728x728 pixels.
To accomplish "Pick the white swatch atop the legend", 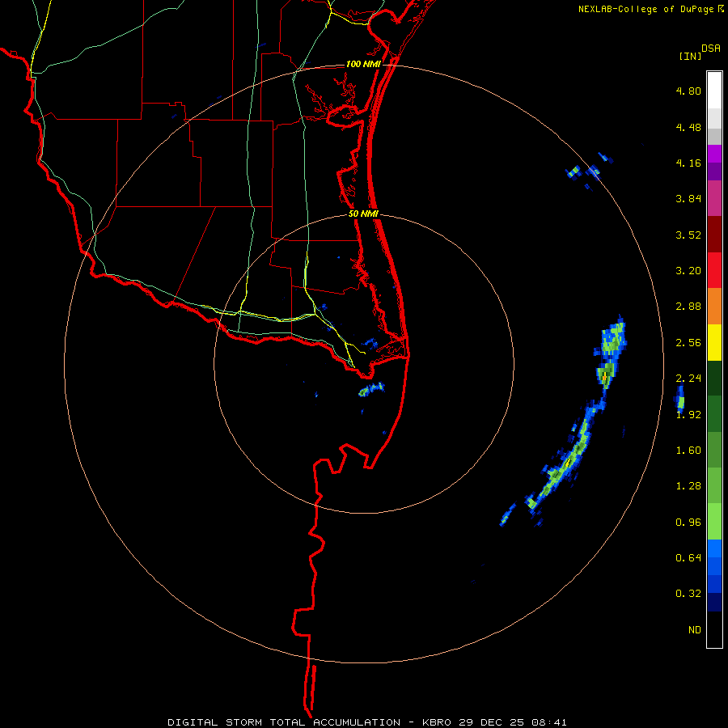I will [x=714, y=90].
